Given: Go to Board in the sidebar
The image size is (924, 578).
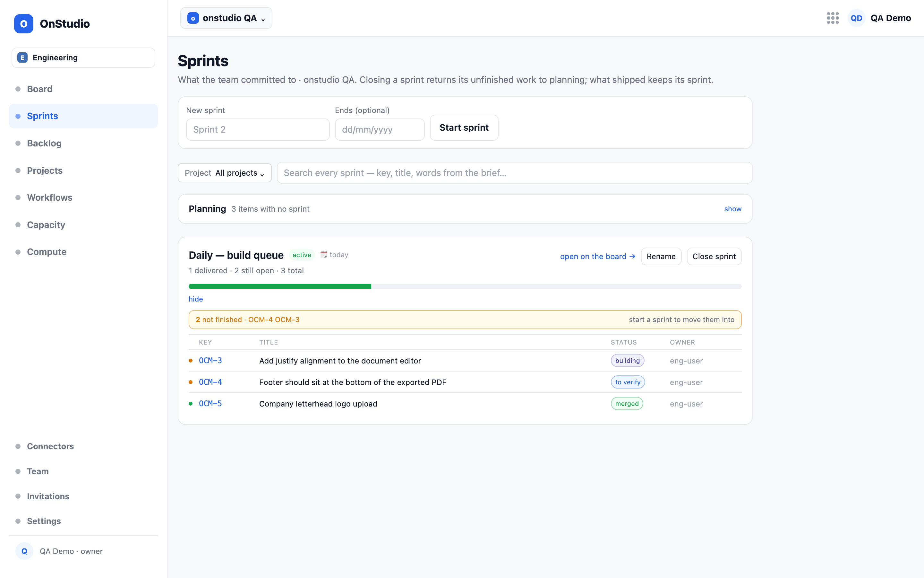Looking at the screenshot, I should coord(83,89).
